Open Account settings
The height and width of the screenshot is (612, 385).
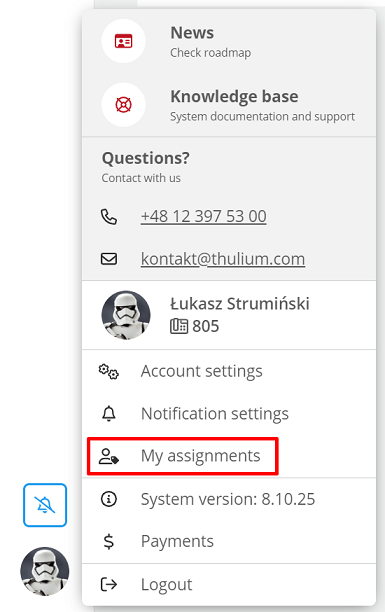click(x=229, y=371)
